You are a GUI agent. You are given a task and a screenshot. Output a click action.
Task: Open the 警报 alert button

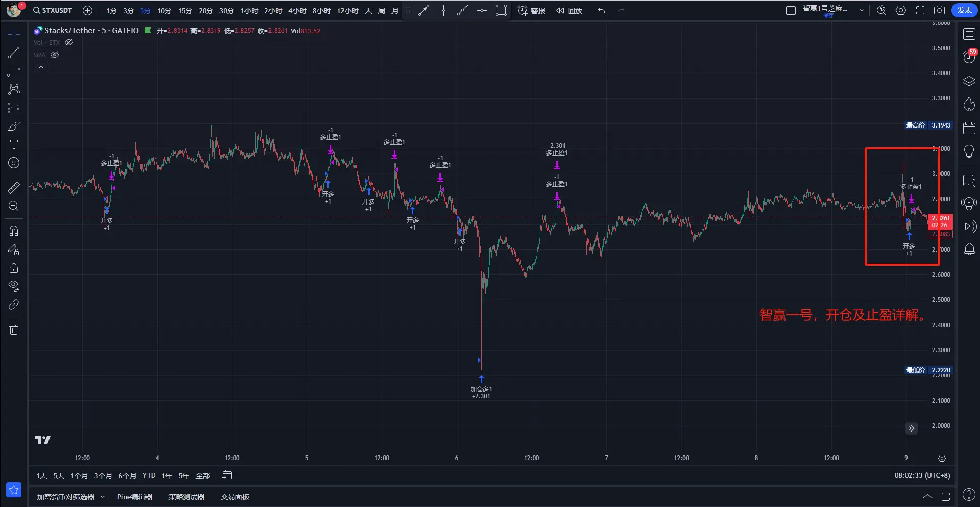tap(531, 10)
